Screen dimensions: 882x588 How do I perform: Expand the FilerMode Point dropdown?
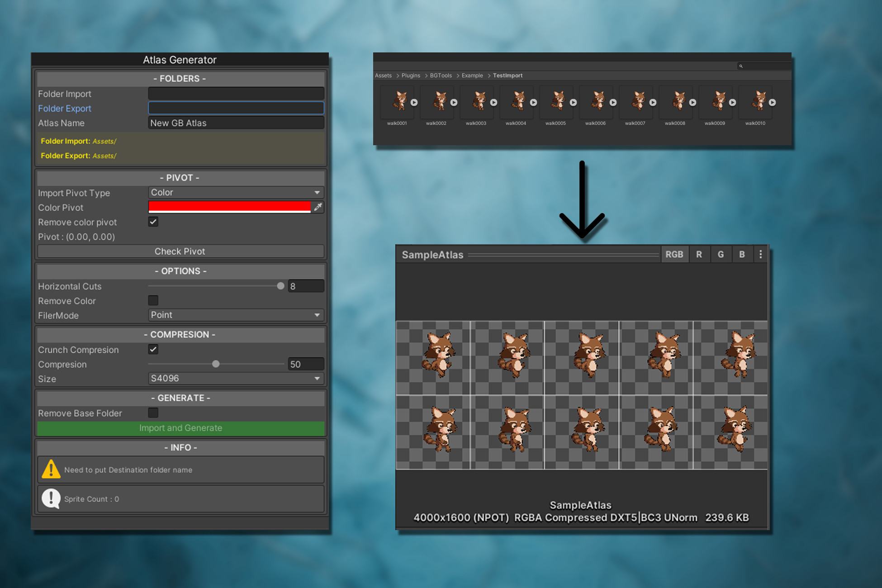tap(236, 315)
